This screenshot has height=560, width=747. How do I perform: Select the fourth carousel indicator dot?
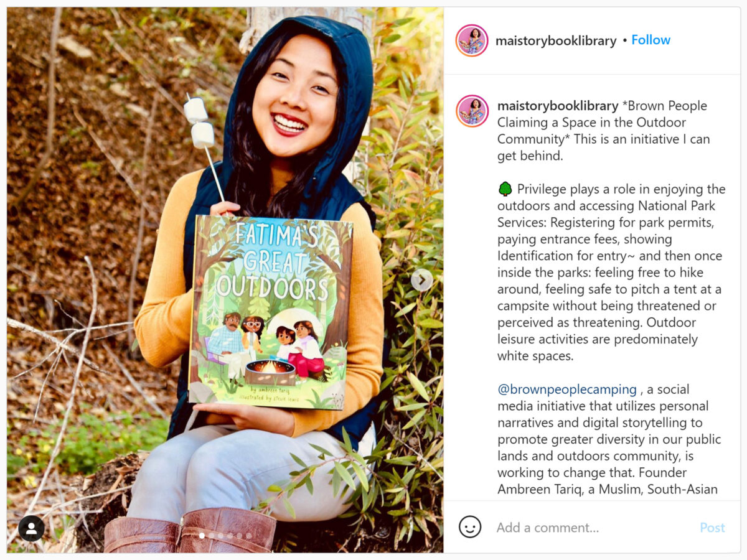[230, 536]
